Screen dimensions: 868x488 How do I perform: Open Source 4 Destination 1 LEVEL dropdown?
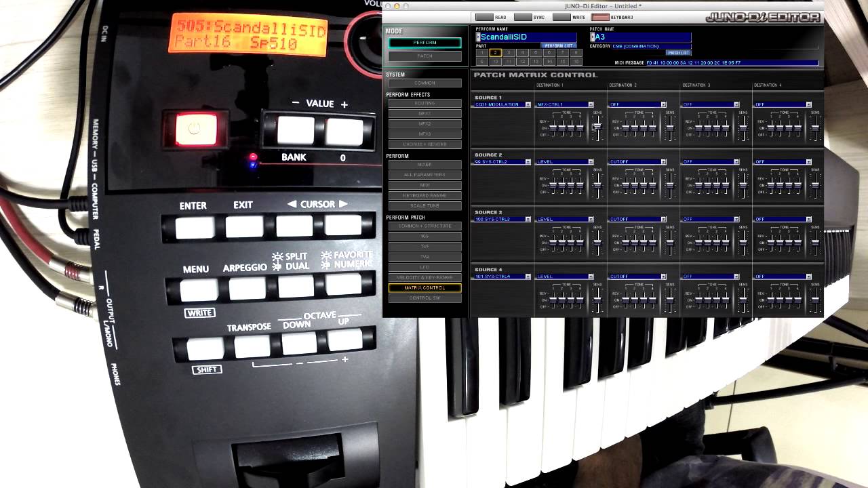[565, 277]
